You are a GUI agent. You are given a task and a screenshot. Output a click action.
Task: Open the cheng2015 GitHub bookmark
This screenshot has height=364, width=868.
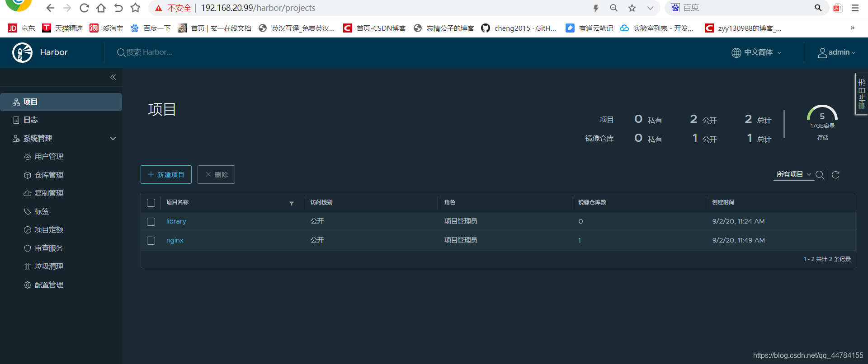[519, 28]
